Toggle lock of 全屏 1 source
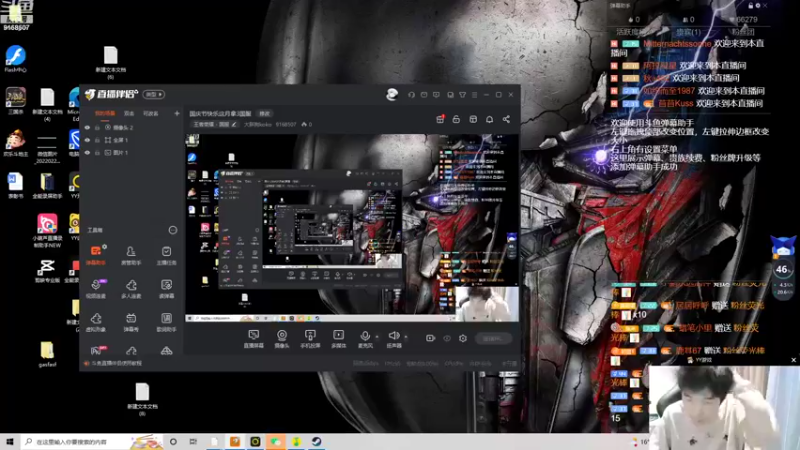Image resolution: width=800 pixels, height=450 pixels. (97, 140)
